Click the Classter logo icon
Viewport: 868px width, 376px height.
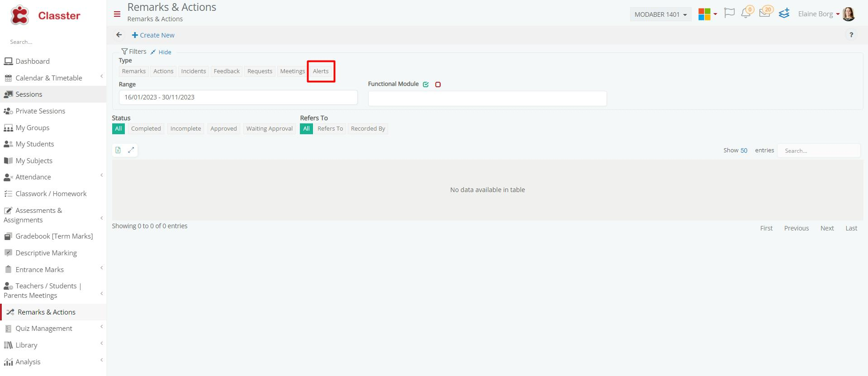click(20, 15)
